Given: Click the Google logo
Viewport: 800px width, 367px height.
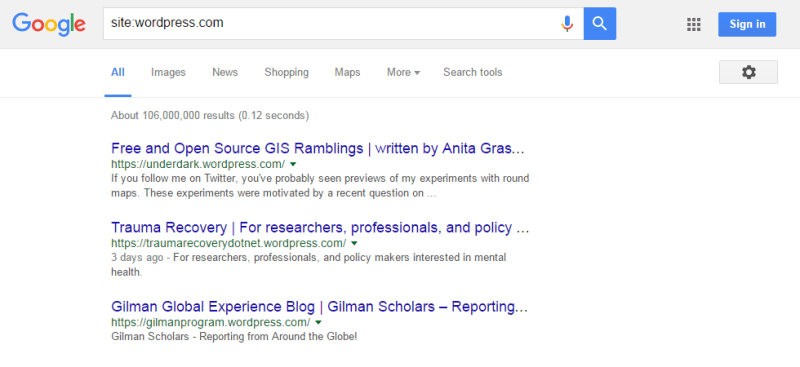Looking at the screenshot, I should tap(49, 24).
